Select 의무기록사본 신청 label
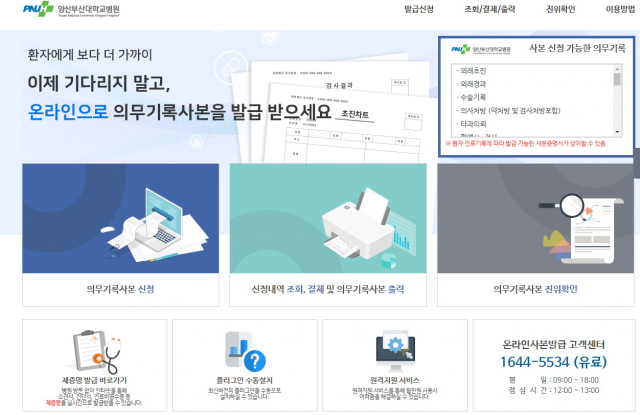This screenshot has height=415, width=640. point(118,289)
